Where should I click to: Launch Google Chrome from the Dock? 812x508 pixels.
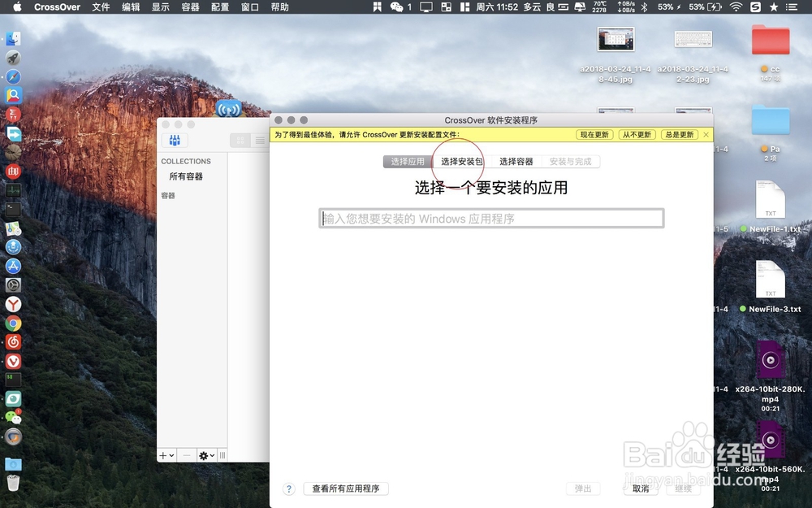click(13, 323)
